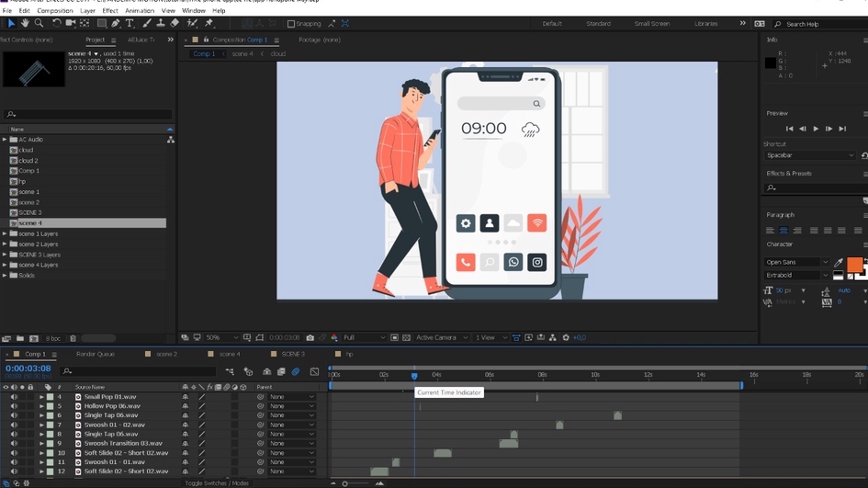Mute the Swoosh Transition 03.wav layer
The image size is (868, 488).
[14, 443]
